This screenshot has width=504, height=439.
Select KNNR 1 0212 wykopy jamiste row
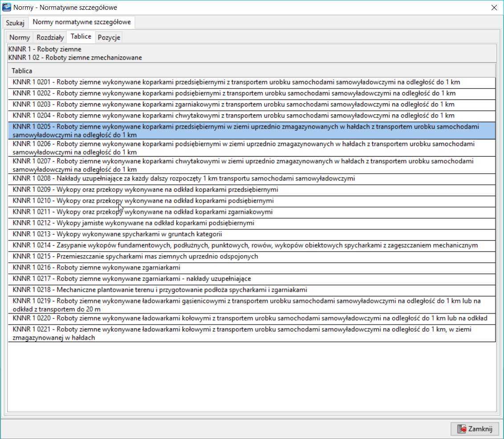pyautogui.click(x=134, y=223)
